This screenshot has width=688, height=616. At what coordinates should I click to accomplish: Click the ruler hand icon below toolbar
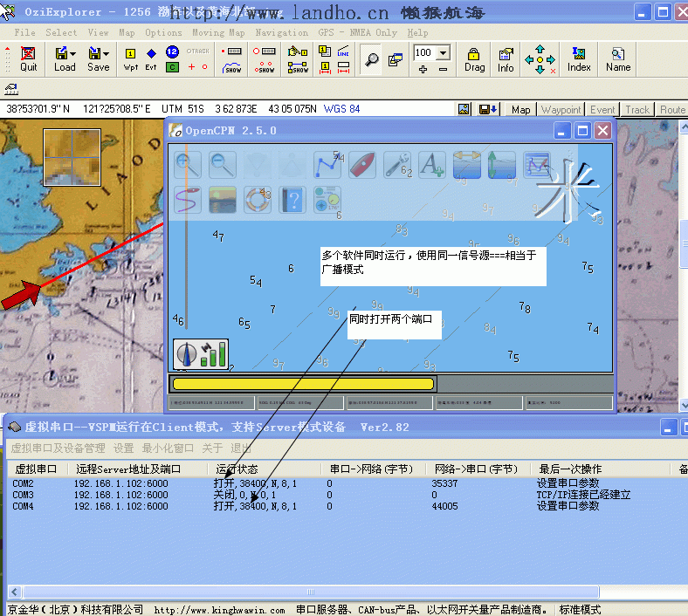point(11,89)
